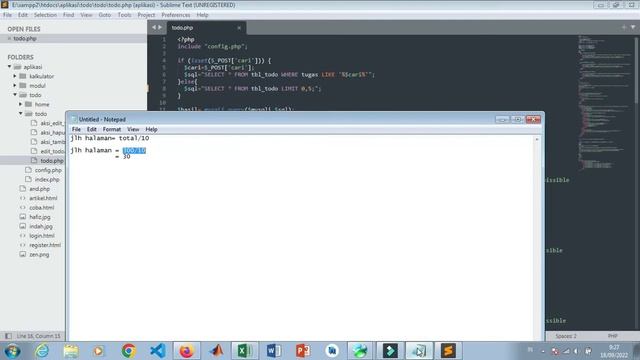Switch to Notepad taskbar icon

pyautogui.click(x=419, y=351)
